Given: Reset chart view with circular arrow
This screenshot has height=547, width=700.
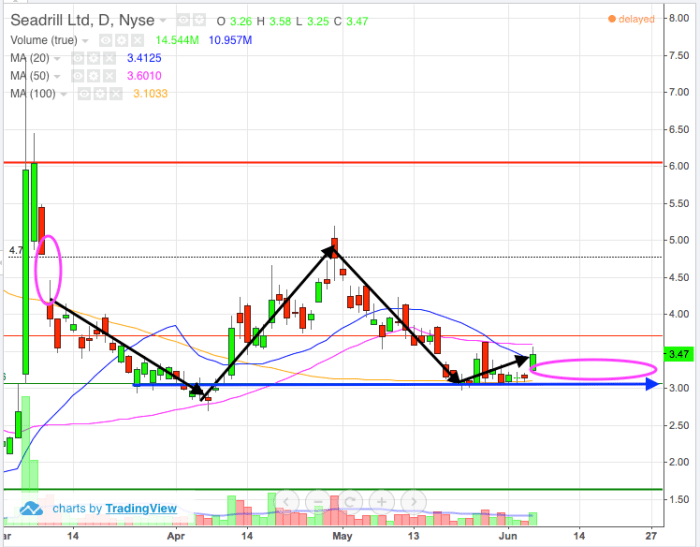Looking at the screenshot, I should [350, 502].
